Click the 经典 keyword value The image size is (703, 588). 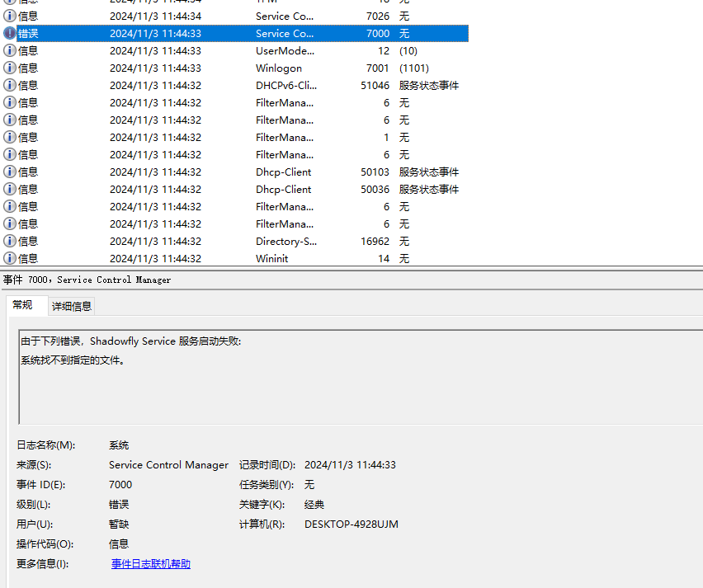(314, 504)
